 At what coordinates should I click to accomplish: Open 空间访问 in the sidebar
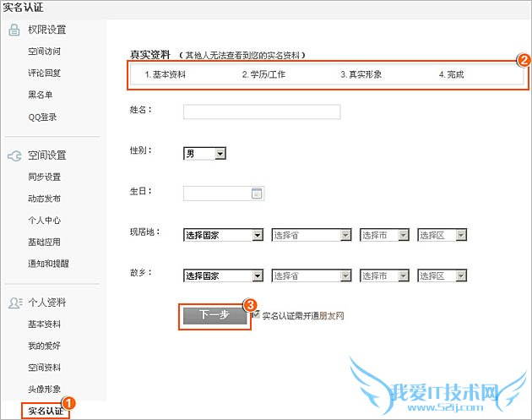click(45, 52)
